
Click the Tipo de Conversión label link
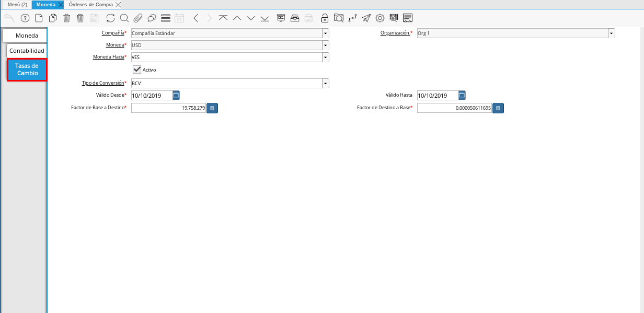(103, 83)
